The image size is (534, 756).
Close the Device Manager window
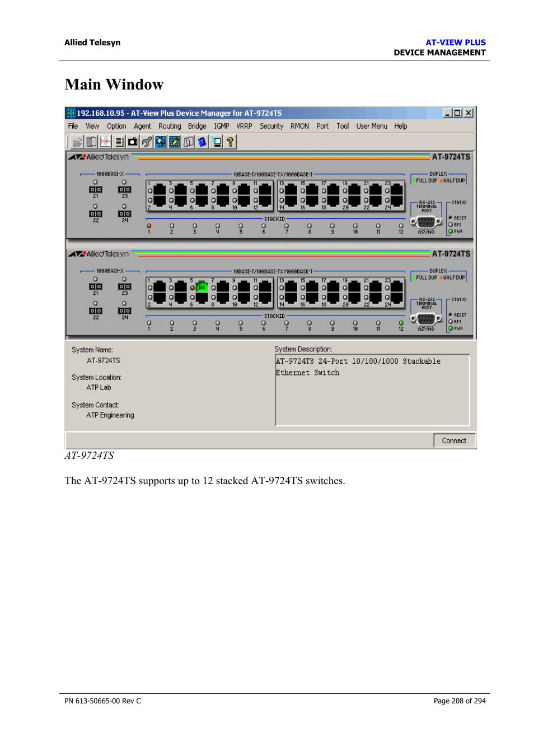[x=469, y=113]
